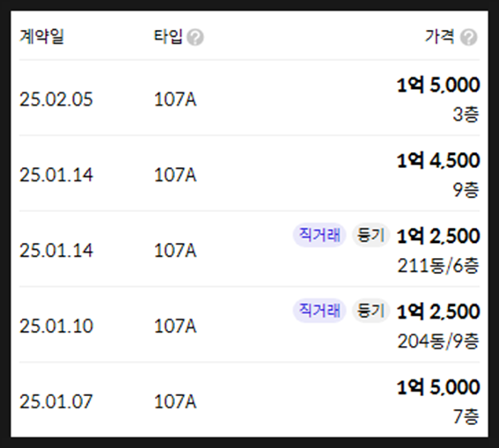Open the 1억 5,000 price on 7층

click(x=438, y=387)
